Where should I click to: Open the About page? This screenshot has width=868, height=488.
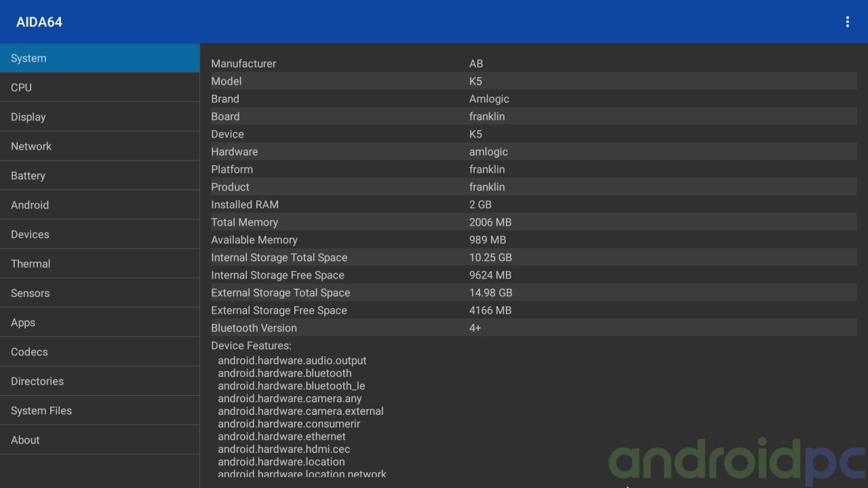100,440
